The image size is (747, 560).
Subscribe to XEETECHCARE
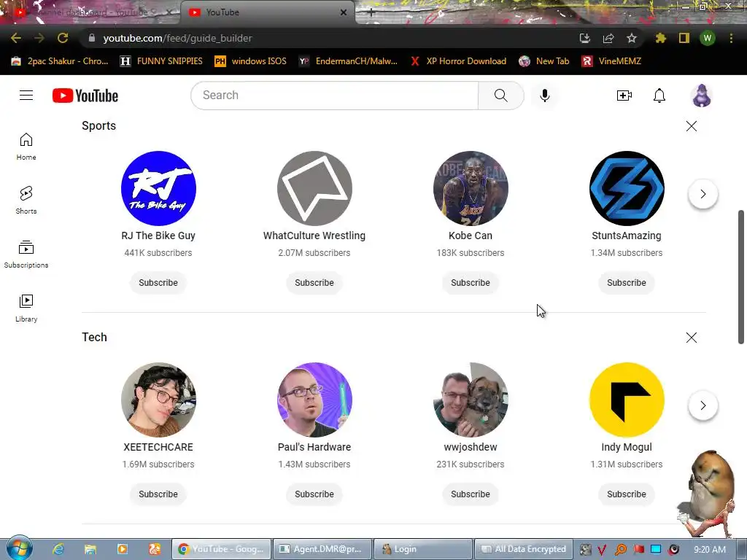(158, 494)
